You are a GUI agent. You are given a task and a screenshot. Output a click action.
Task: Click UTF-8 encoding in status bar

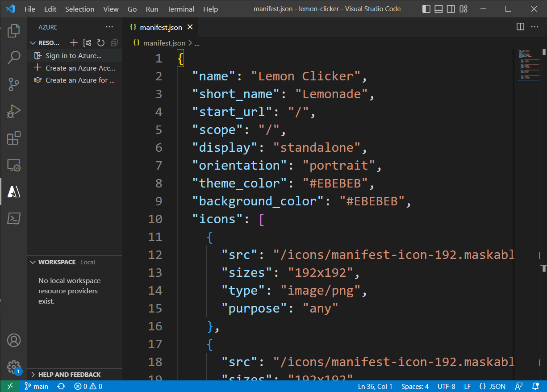(447, 386)
